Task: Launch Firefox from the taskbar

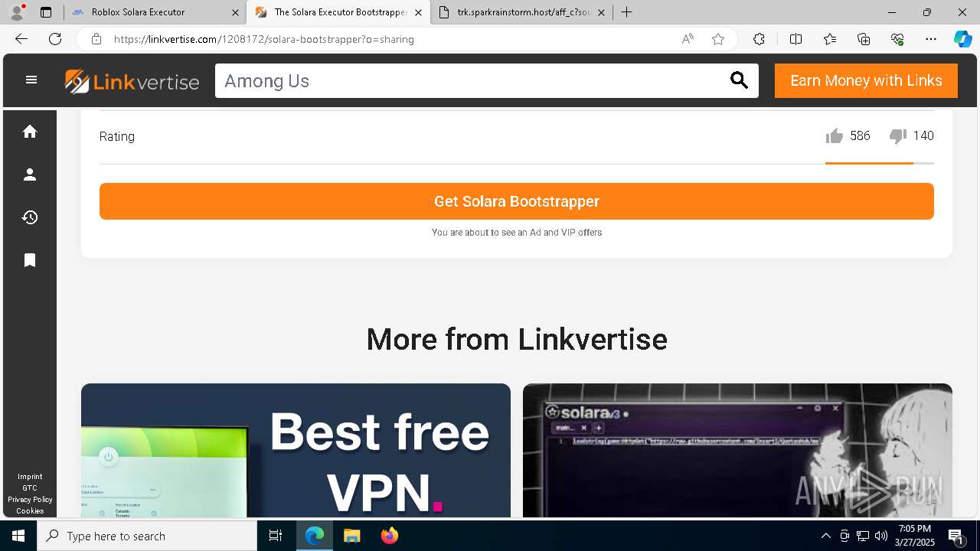Action: [x=390, y=536]
